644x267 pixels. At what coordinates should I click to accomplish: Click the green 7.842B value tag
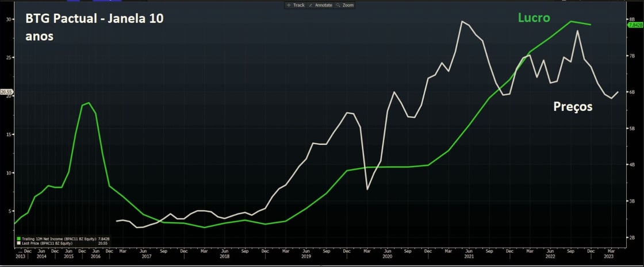[635, 25]
